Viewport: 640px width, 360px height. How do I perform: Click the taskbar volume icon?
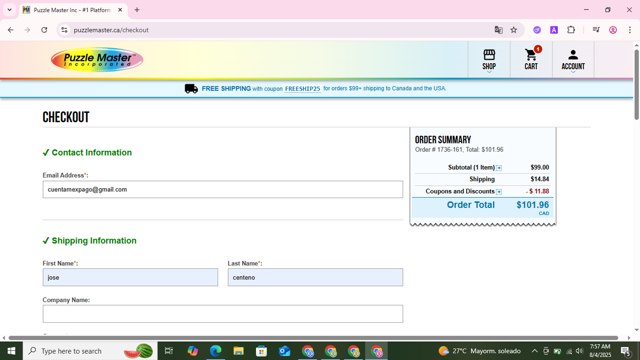[579, 351]
